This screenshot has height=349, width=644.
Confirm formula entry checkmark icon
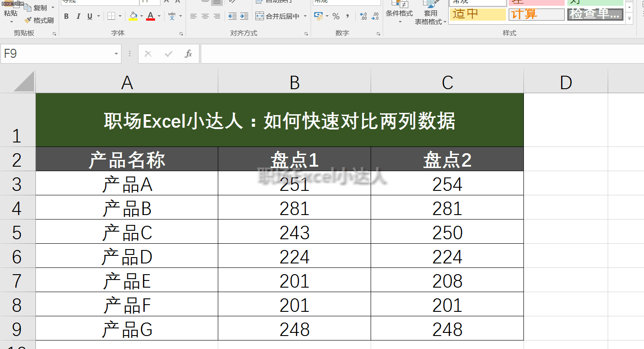pyautogui.click(x=169, y=54)
